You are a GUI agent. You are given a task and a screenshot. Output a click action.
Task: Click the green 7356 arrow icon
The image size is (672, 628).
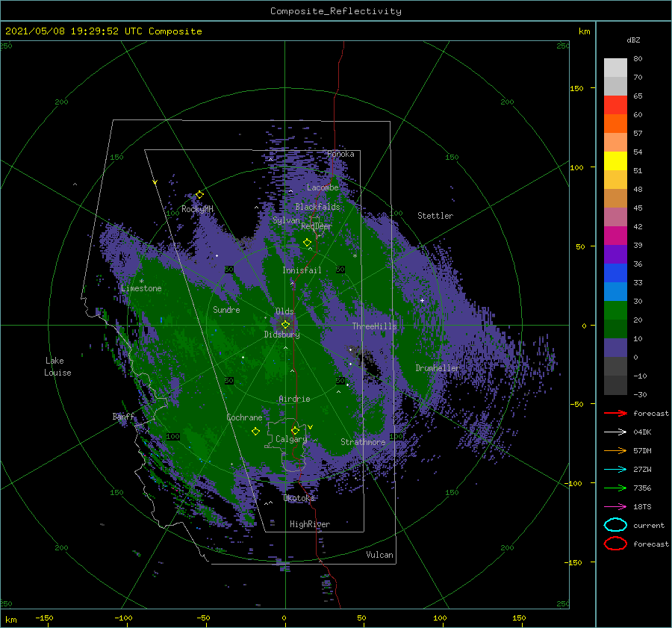[x=615, y=488]
